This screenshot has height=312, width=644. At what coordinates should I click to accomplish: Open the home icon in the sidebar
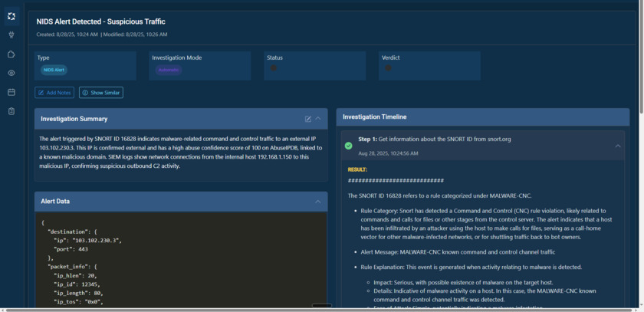coord(11,54)
